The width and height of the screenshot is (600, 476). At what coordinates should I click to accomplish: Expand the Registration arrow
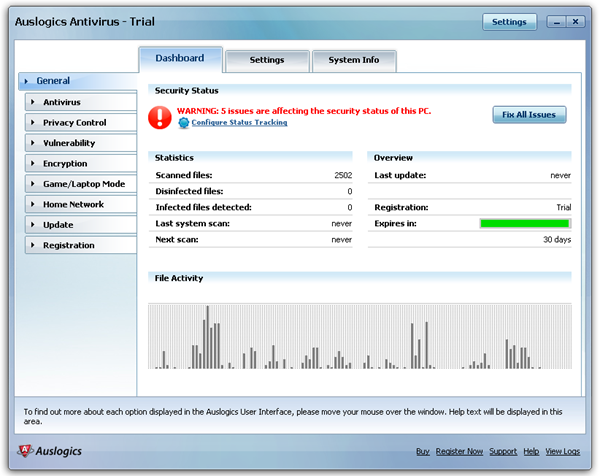point(33,245)
